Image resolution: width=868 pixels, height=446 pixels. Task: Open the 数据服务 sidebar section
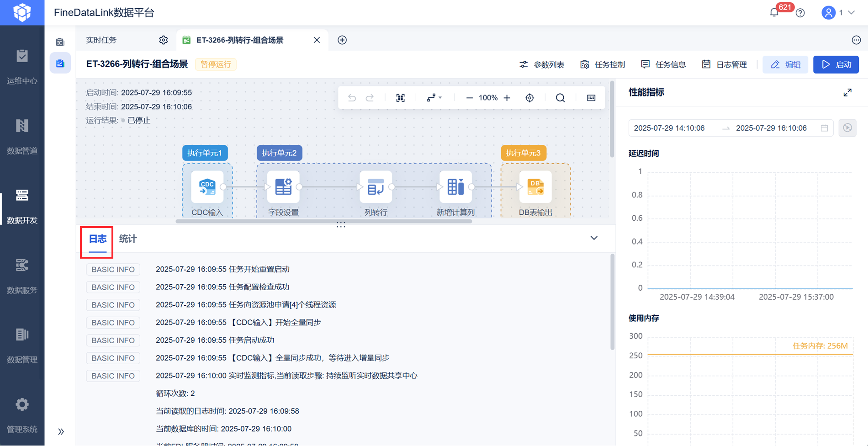(22, 276)
